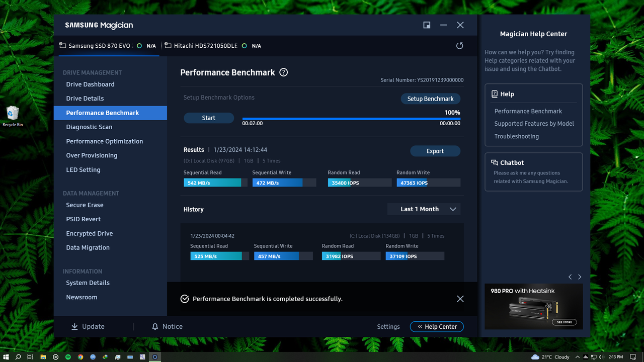Click the network icon in the system tray
Screen dimensions: 644x362
594,357
